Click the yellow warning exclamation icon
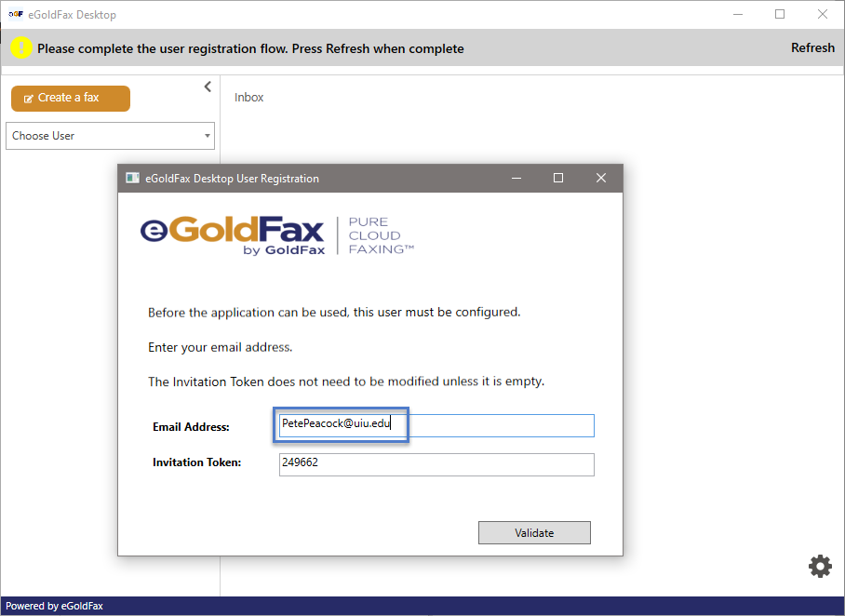845x616 pixels. click(21, 47)
